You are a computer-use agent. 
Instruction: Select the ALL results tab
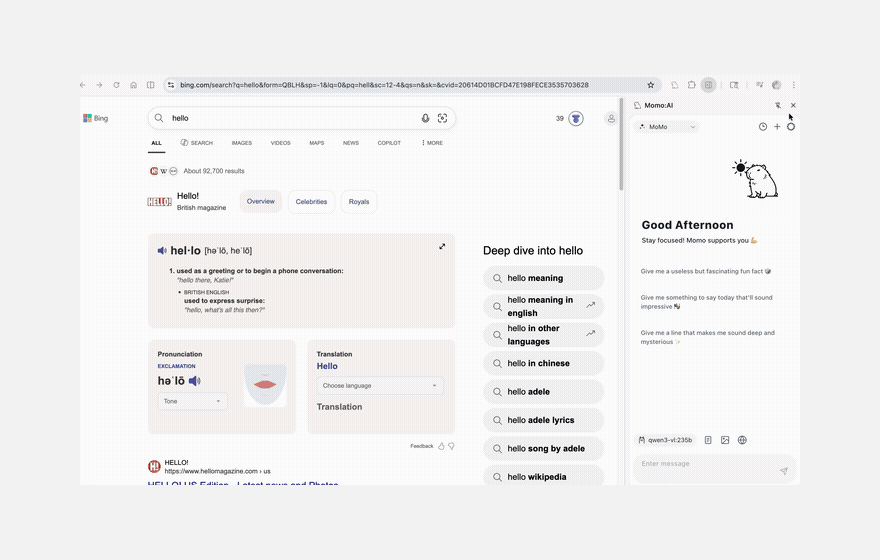tap(157, 143)
